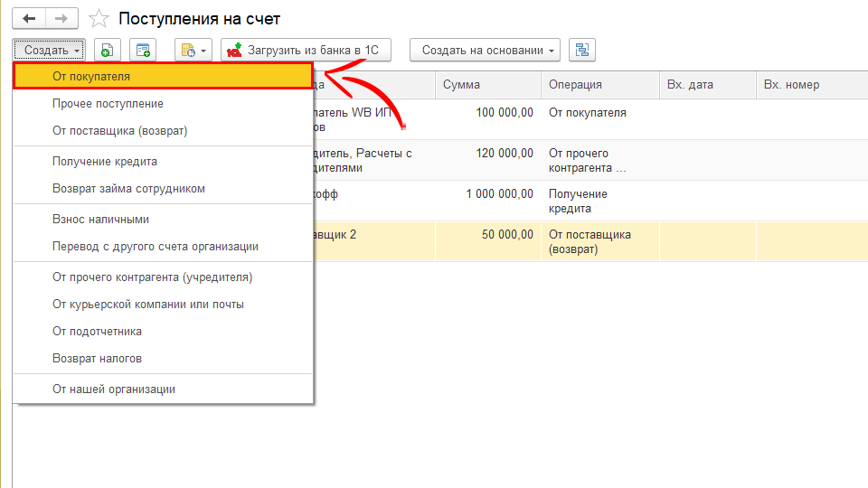The height and width of the screenshot is (488, 868).
Task: Choose 'Прочее поступление' from the menu
Action: 108,104
